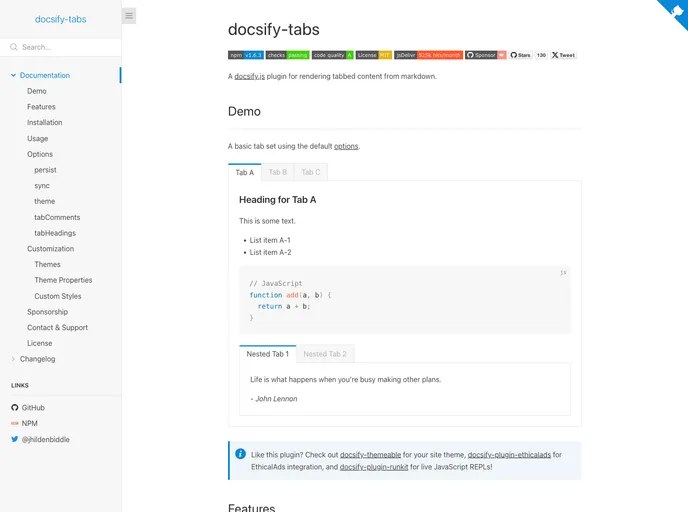Switch to Tab C
Screen dimensions: 688x512
pos(311,172)
